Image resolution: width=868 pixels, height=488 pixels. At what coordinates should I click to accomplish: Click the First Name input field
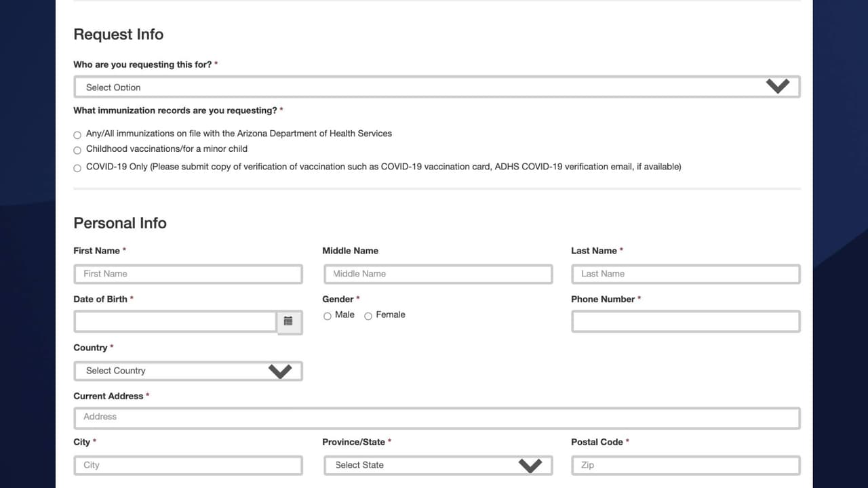pos(188,274)
